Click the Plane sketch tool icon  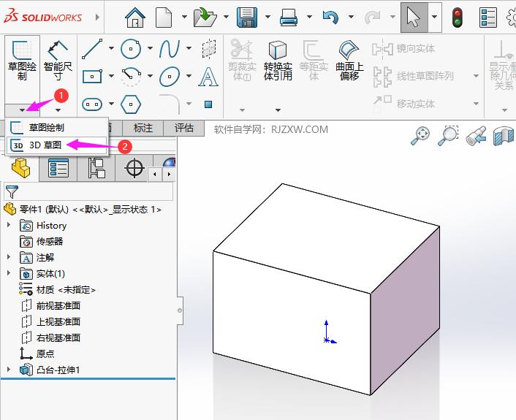pos(208,49)
